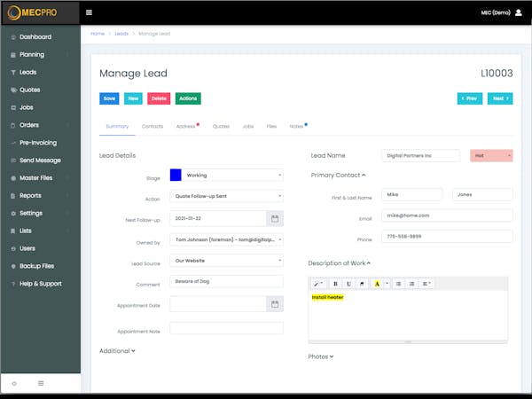
Task: Toggle underline in description editor
Action: (348, 284)
